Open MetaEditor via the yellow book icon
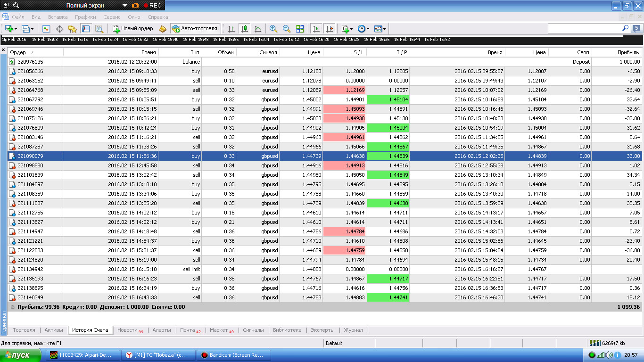 pos(163,29)
